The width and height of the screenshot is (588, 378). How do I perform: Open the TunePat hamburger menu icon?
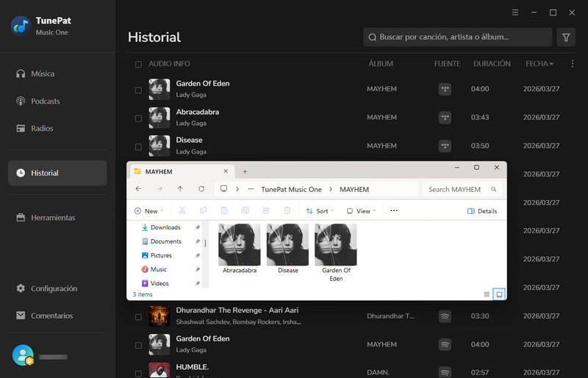pyautogui.click(x=515, y=13)
